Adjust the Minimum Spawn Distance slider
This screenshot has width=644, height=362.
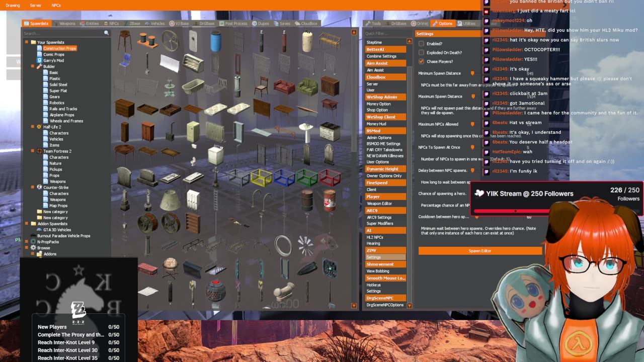click(x=472, y=73)
